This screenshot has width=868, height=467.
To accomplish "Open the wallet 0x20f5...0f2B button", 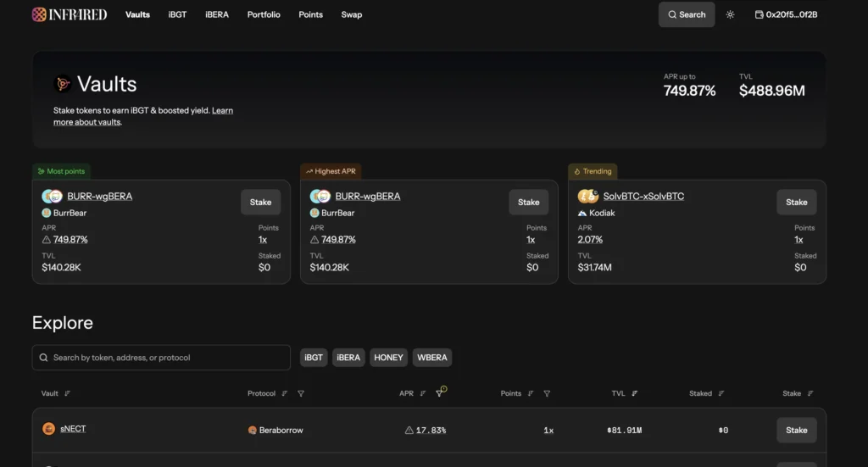I will click(786, 14).
